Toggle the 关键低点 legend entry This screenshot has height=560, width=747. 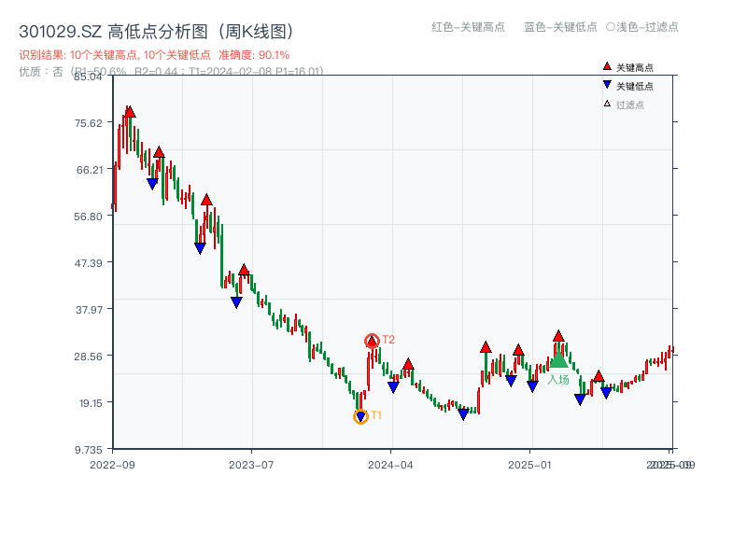[x=627, y=86]
